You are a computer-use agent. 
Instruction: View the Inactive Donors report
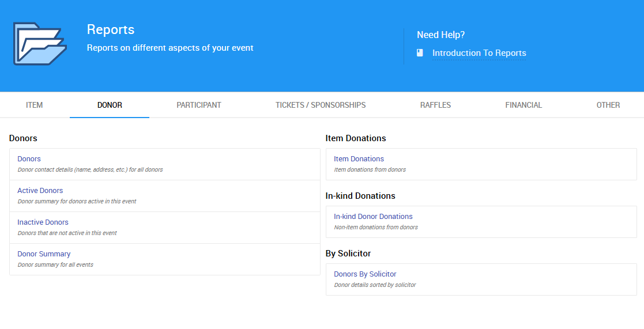[43, 222]
